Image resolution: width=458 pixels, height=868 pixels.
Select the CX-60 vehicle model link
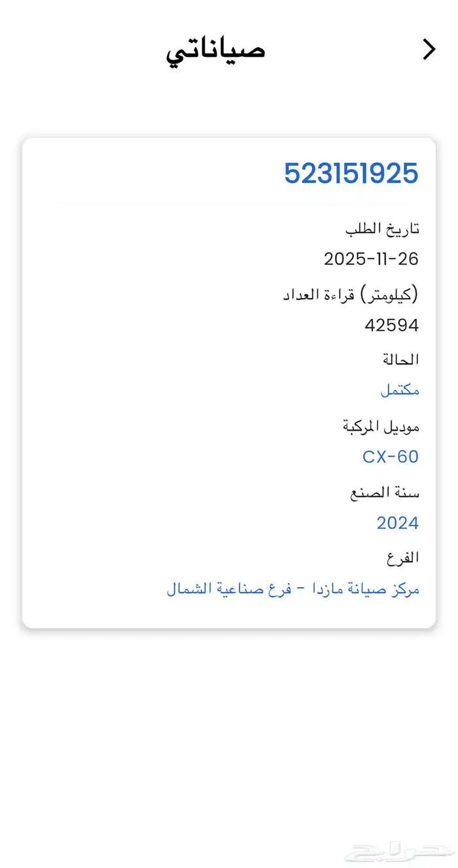click(390, 456)
